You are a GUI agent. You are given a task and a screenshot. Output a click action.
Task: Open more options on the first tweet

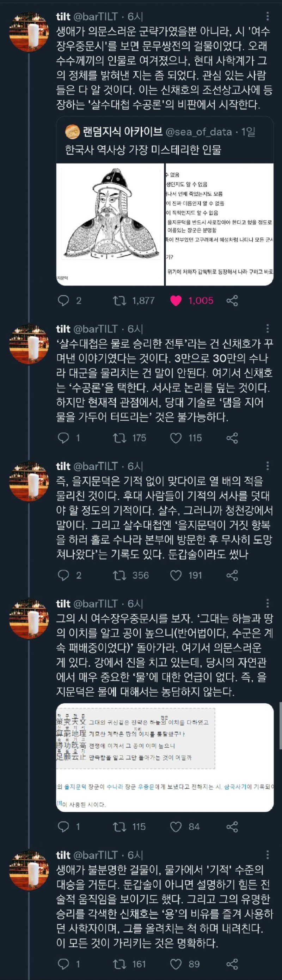point(268,16)
